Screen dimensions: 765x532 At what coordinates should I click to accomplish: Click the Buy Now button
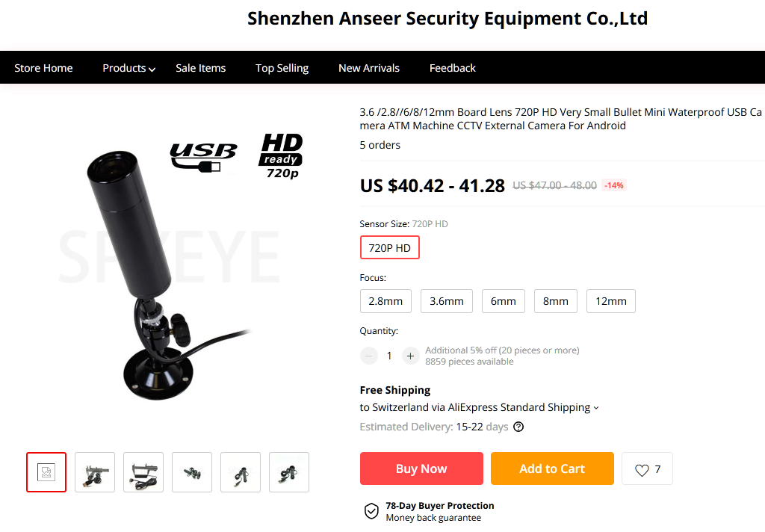(x=421, y=468)
